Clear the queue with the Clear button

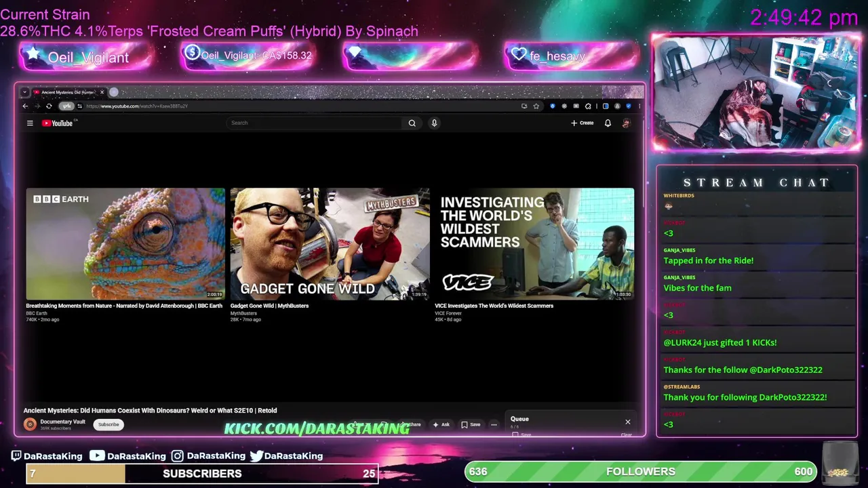[626, 434]
